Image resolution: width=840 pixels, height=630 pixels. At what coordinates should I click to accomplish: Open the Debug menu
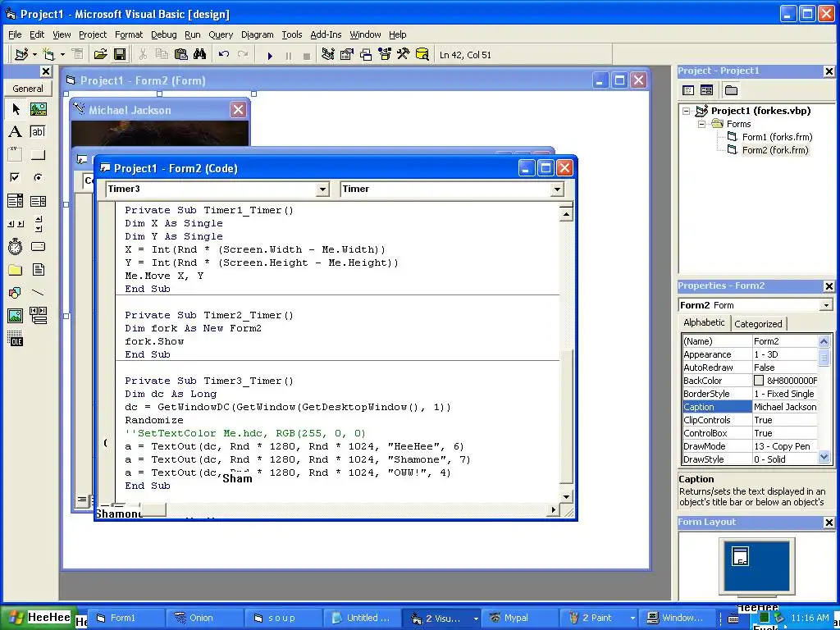point(163,34)
